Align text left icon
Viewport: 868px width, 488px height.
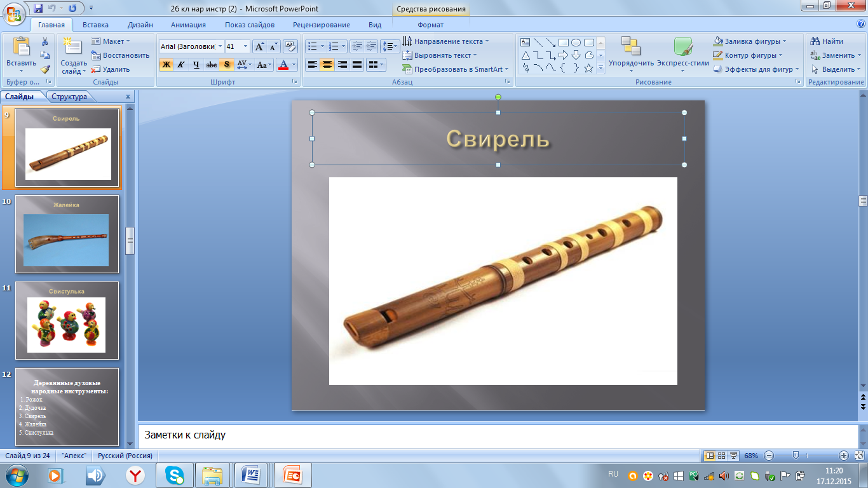[x=312, y=64]
